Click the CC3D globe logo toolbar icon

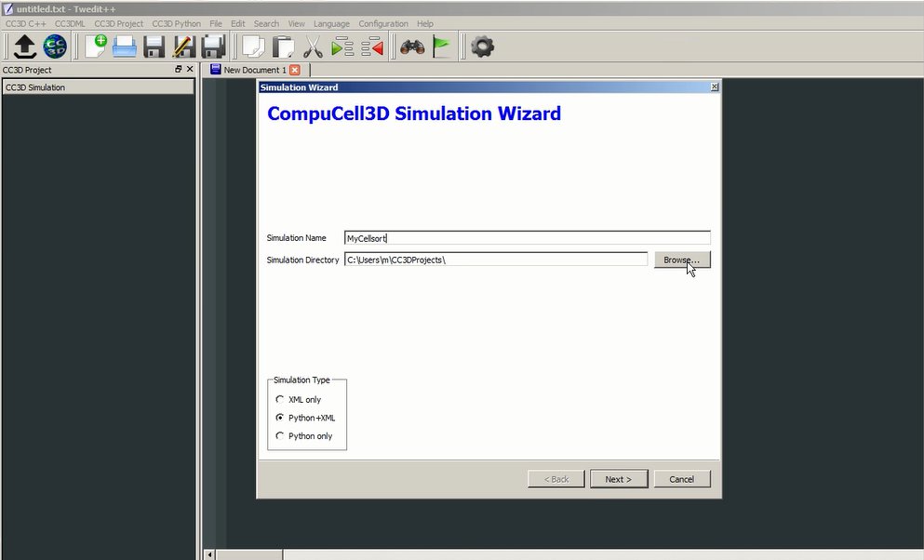pyautogui.click(x=55, y=47)
